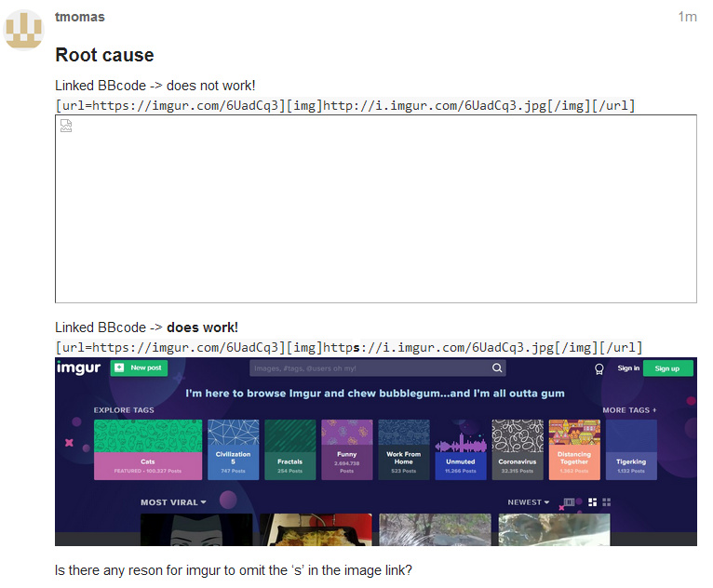Open the green Sign up button
Image resolution: width=713 pixels, height=588 pixels.
[667, 368]
